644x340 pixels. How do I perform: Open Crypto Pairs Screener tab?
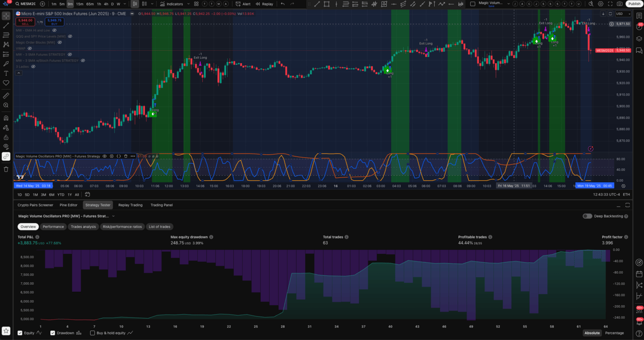35,205
